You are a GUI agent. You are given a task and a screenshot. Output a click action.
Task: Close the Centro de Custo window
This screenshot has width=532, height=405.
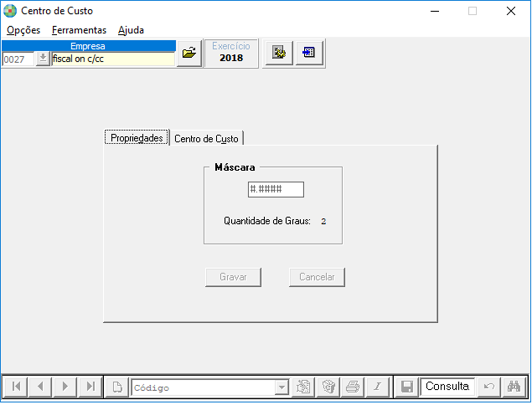point(511,11)
